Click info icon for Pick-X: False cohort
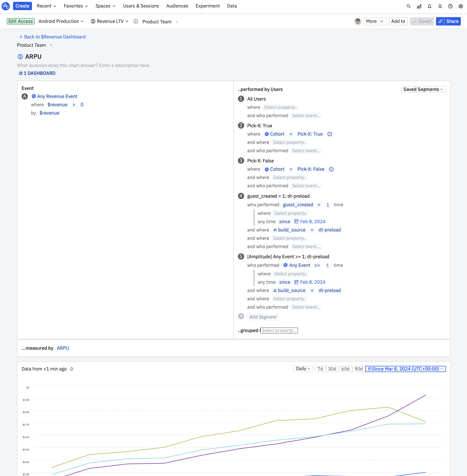467x476 pixels. [x=331, y=169]
